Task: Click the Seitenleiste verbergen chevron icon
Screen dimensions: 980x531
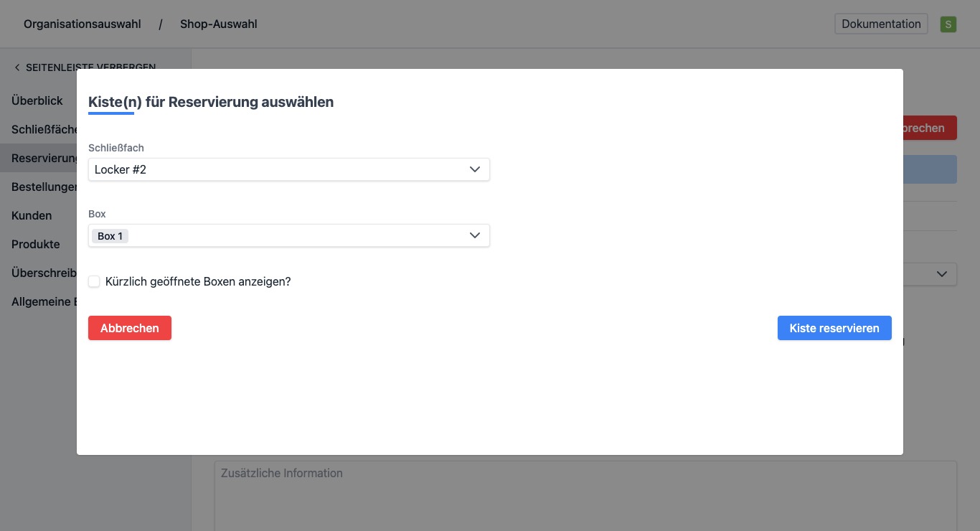Action: click(x=17, y=67)
